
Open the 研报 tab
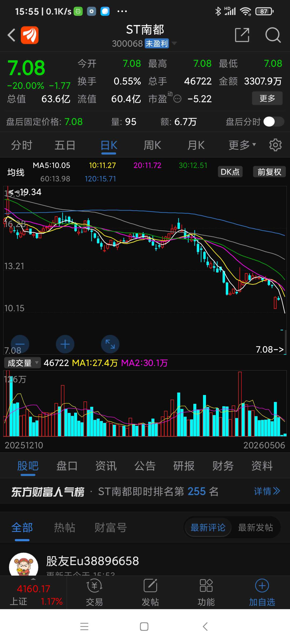(184, 466)
